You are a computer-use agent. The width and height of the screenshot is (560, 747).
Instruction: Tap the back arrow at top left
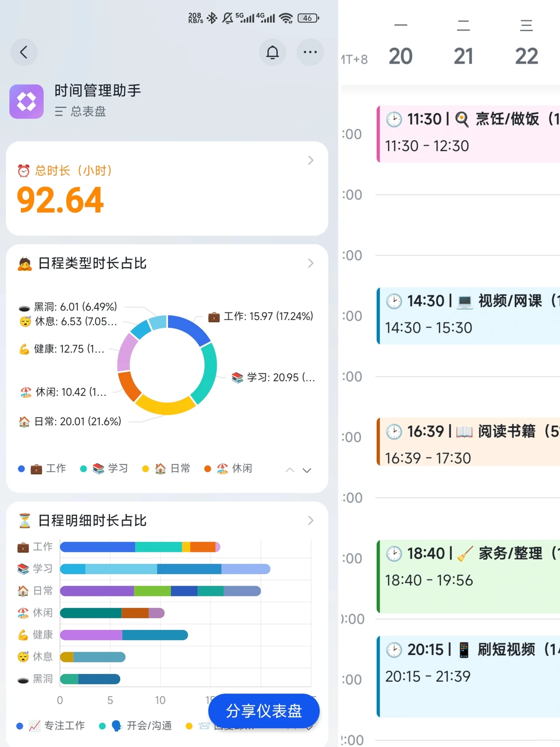[24, 52]
